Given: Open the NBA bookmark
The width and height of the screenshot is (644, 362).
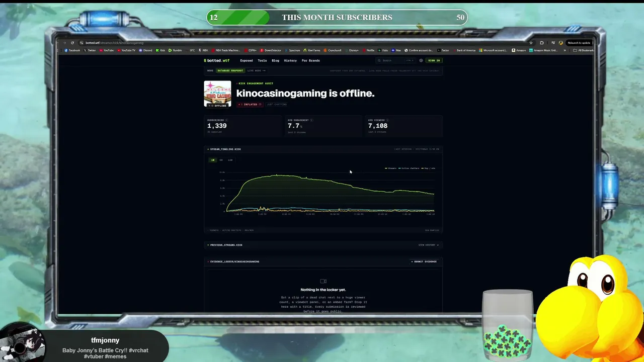Looking at the screenshot, I should 203,50.
